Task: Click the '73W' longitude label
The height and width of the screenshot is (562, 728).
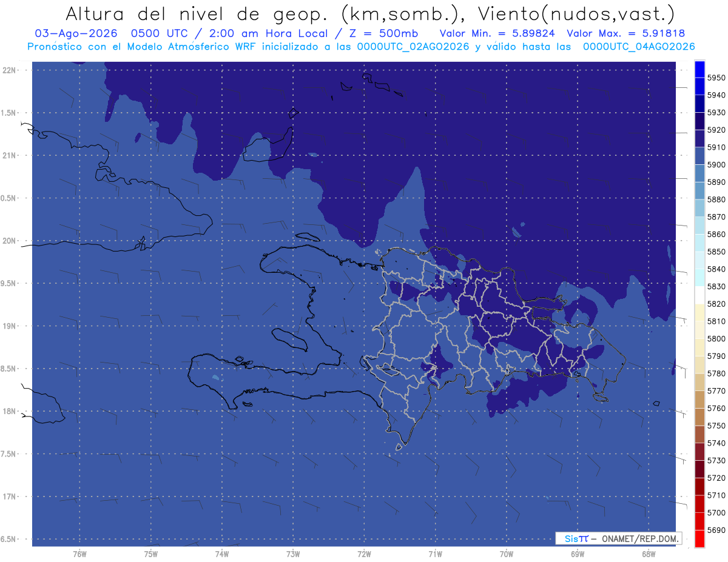Action: click(x=292, y=554)
